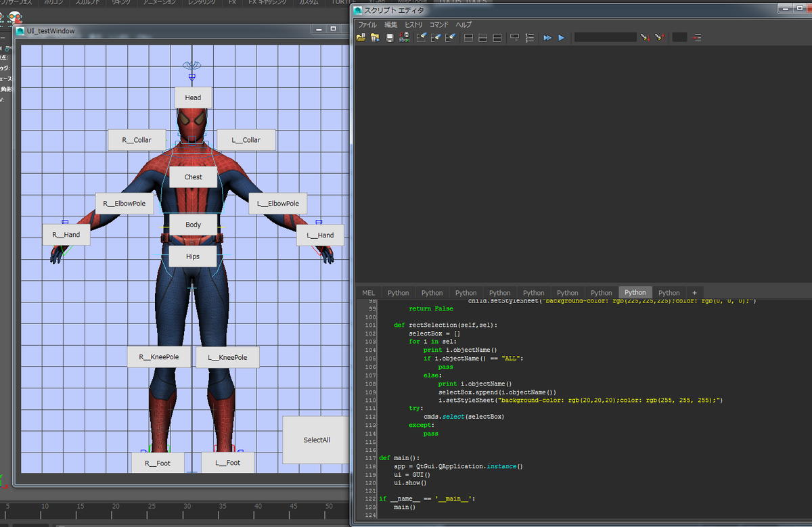Click the Go to Line icon
Viewport: 812px width, 527px height.
pos(696,38)
